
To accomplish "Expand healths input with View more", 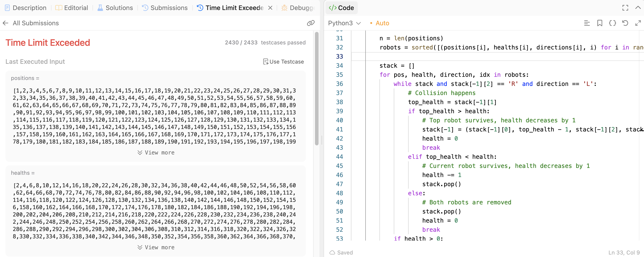I will coord(156,247).
